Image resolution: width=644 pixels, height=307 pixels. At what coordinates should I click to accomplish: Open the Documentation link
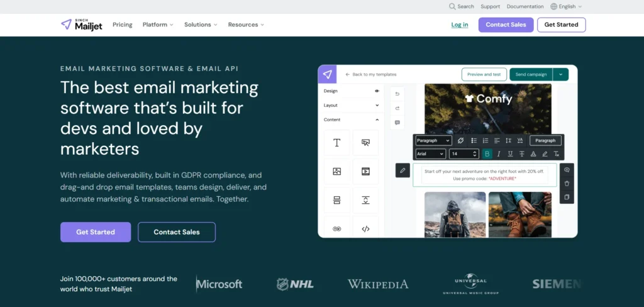[x=525, y=6]
